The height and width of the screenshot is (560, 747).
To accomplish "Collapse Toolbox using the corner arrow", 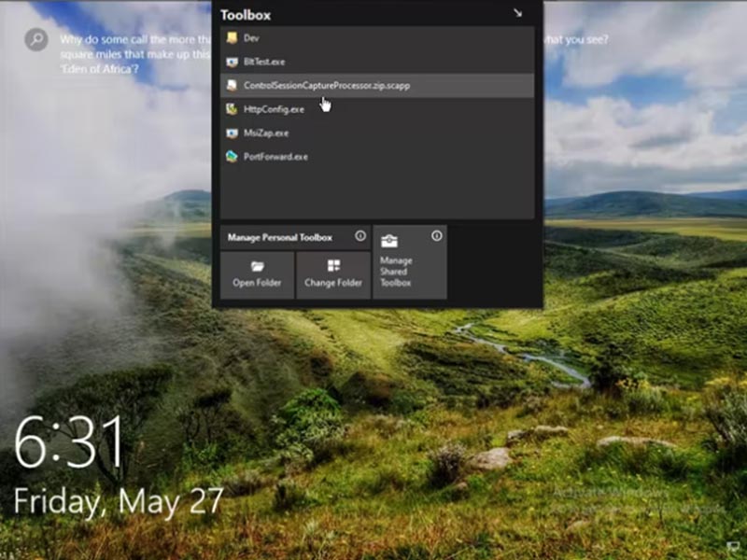I will 518,13.
